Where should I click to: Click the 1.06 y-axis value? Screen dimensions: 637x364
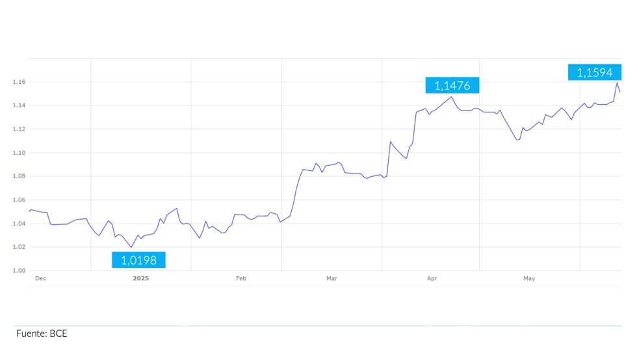[18, 200]
